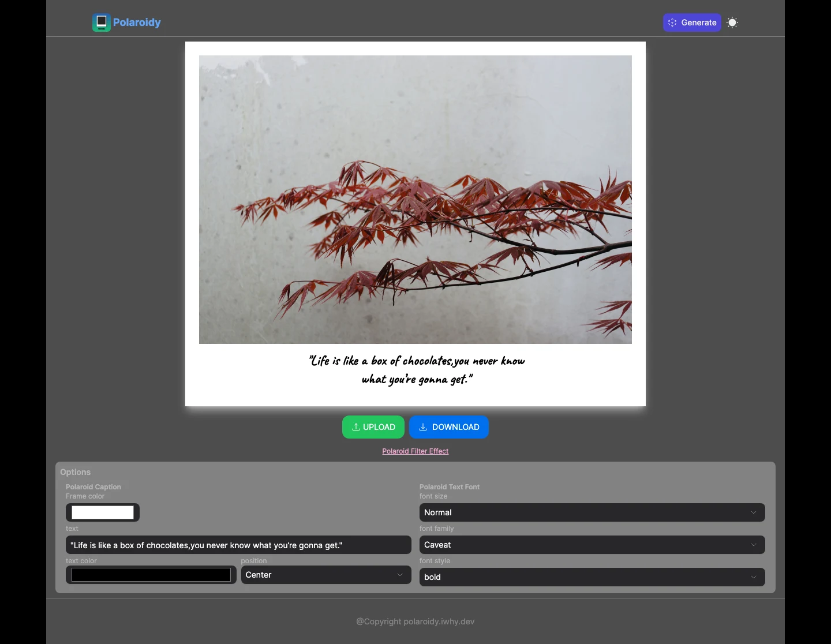
Task: Open the font style dropdown showing bold
Action: point(592,577)
